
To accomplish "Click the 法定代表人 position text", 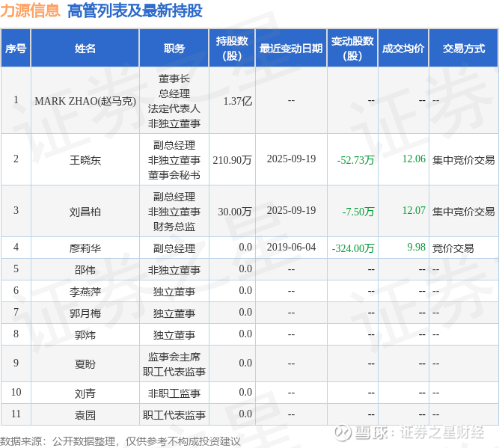I will 174,108.
